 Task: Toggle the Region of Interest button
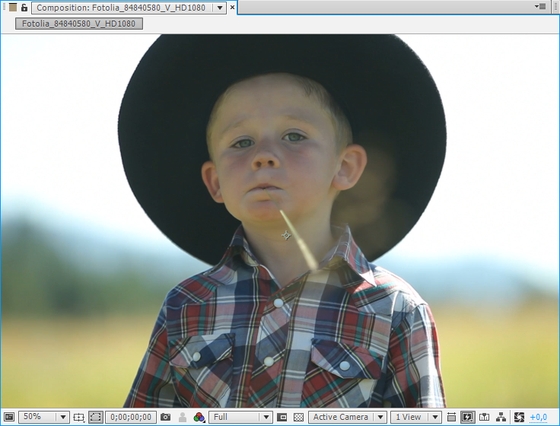[282, 417]
